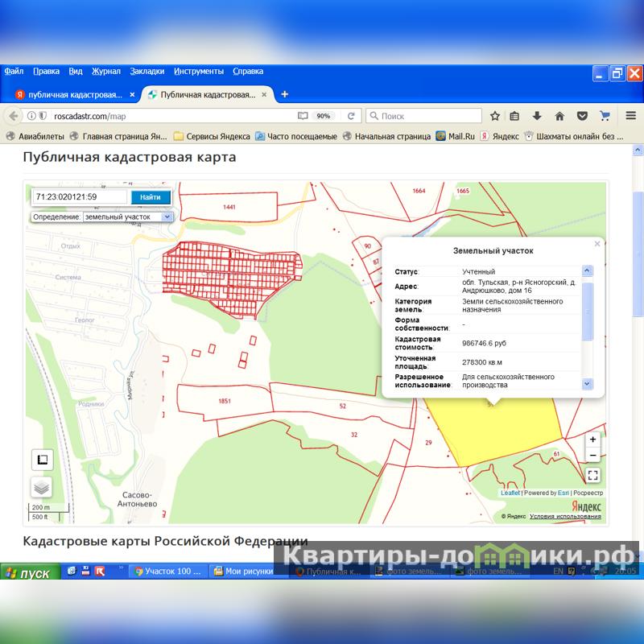
Task: Open the map layers control
Action: 42,487
